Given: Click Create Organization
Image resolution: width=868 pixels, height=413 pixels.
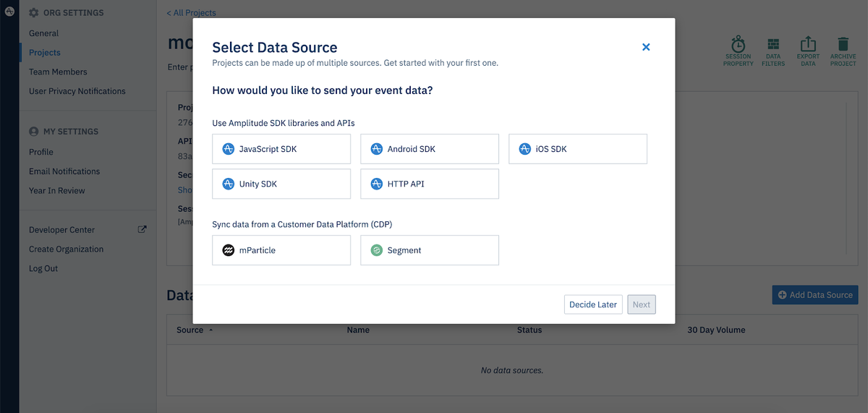Looking at the screenshot, I should tap(67, 249).
